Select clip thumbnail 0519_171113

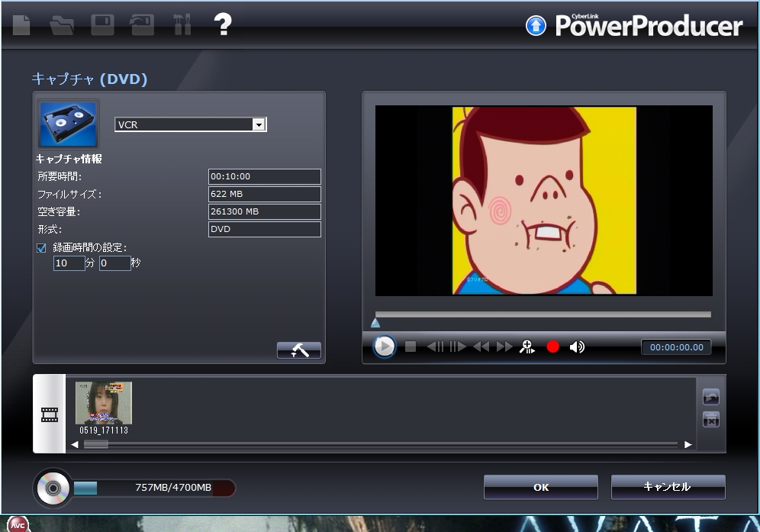point(104,403)
